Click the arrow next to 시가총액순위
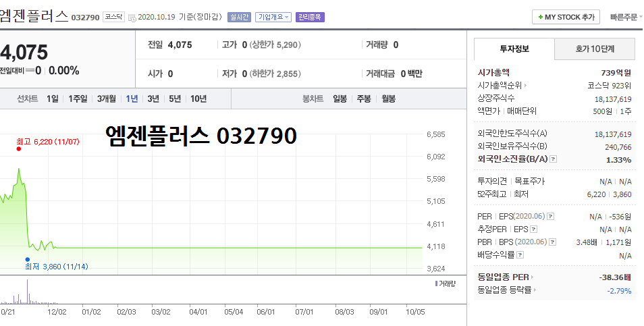Image resolution: width=644 pixels, height=326 pixels. click(525, 86)
